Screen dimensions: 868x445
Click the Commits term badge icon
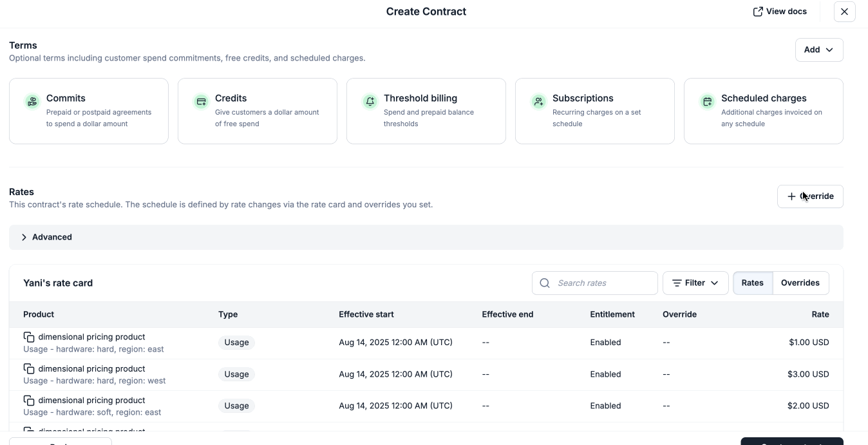click(x=32, y=101)
